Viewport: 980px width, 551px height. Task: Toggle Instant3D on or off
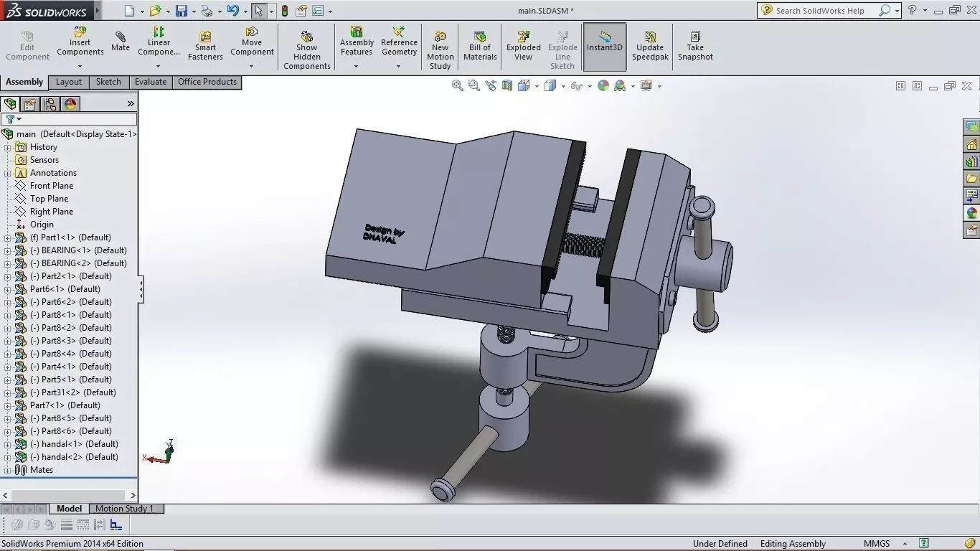tap(605, 47)
